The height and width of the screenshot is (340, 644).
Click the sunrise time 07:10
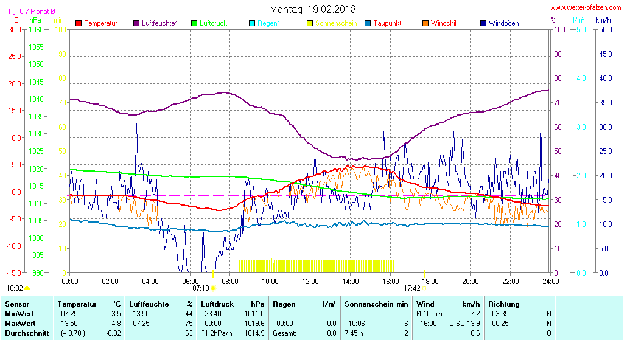pos(201,288)
